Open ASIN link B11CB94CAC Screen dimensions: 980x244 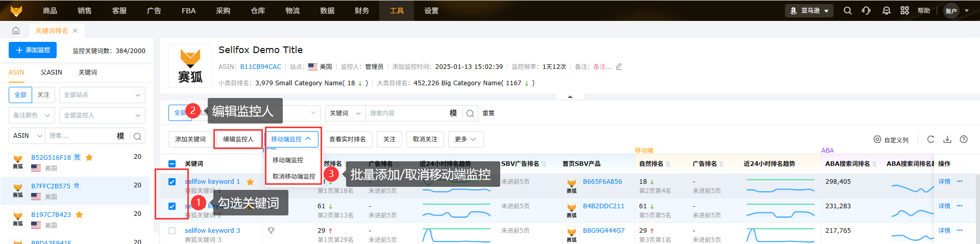tap(261, 67)
